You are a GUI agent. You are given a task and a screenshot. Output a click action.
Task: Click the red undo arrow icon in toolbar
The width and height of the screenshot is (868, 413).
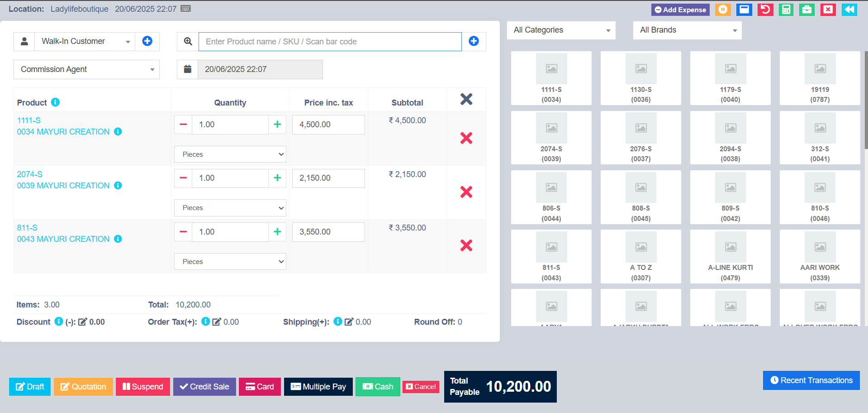pos(765,10)
